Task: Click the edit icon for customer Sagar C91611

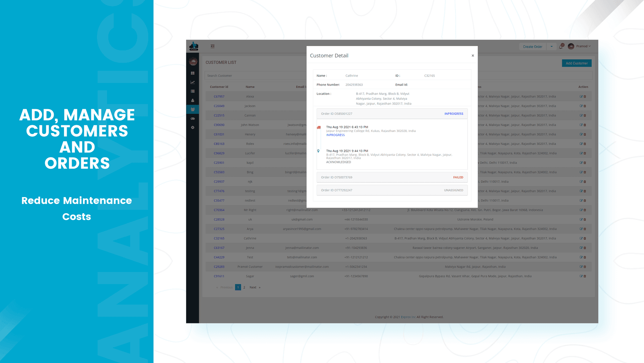Action: 581,276
